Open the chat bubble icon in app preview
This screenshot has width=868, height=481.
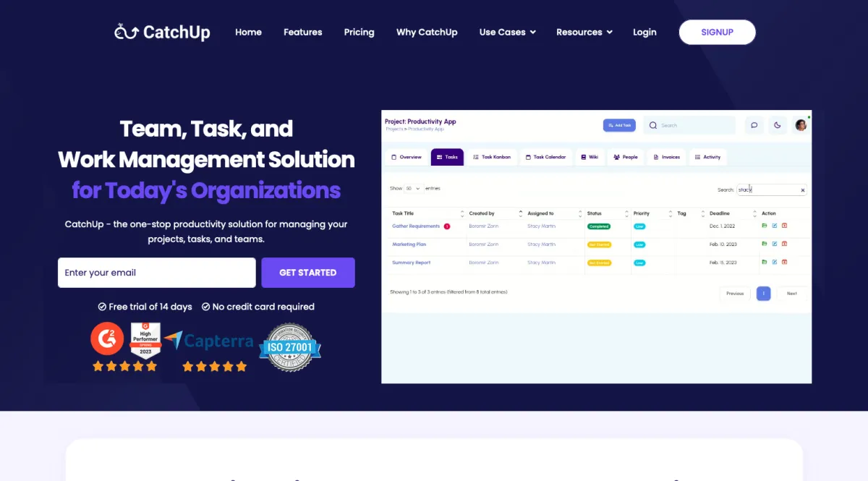(754, 125)
